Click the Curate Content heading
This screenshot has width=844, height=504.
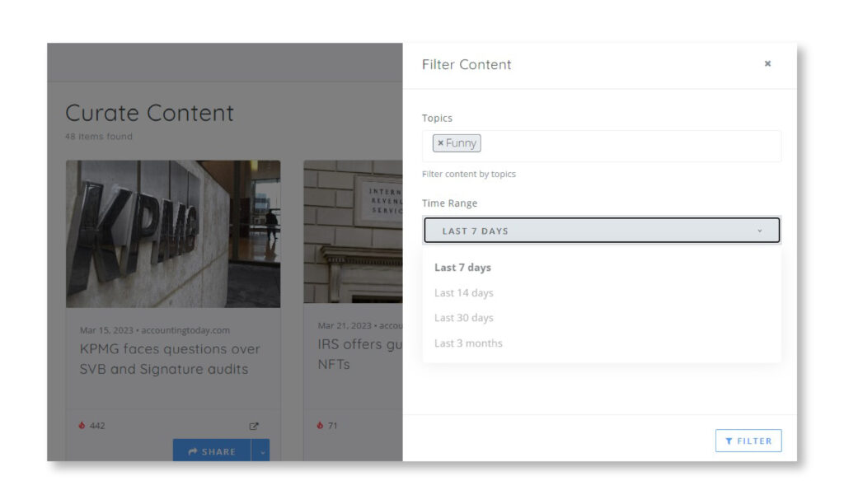[149, 113]
